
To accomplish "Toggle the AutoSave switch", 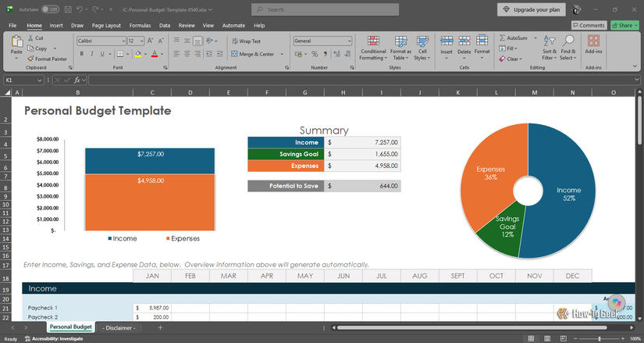I will click(x=50, y=9).
